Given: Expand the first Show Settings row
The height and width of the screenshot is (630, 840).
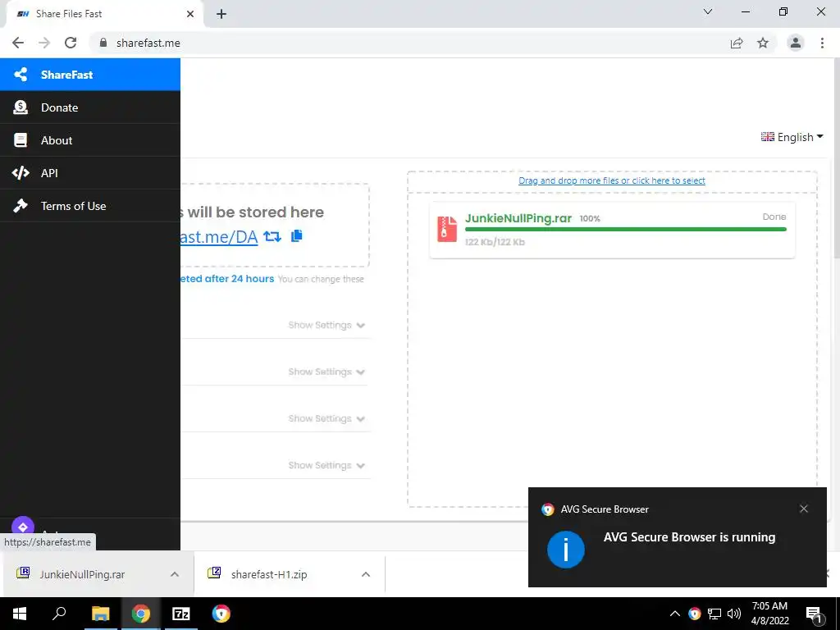Looking at the screenshot, I should click(326, 325).
